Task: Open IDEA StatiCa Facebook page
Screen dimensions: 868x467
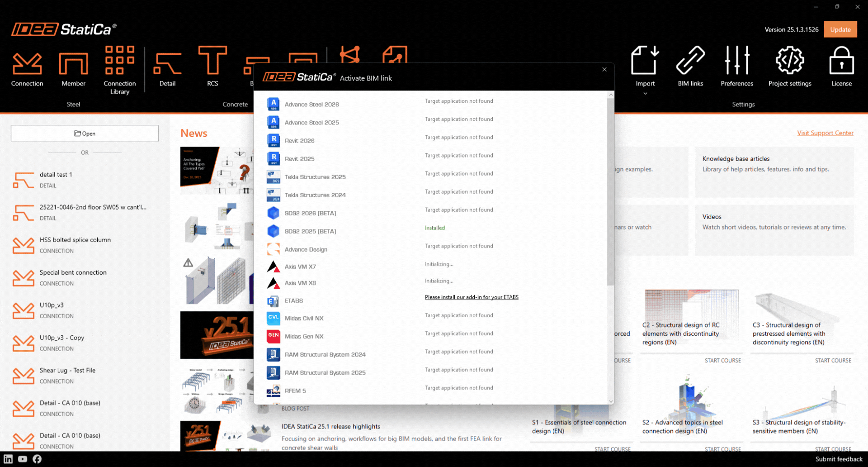Action: (x=37, y=459)
